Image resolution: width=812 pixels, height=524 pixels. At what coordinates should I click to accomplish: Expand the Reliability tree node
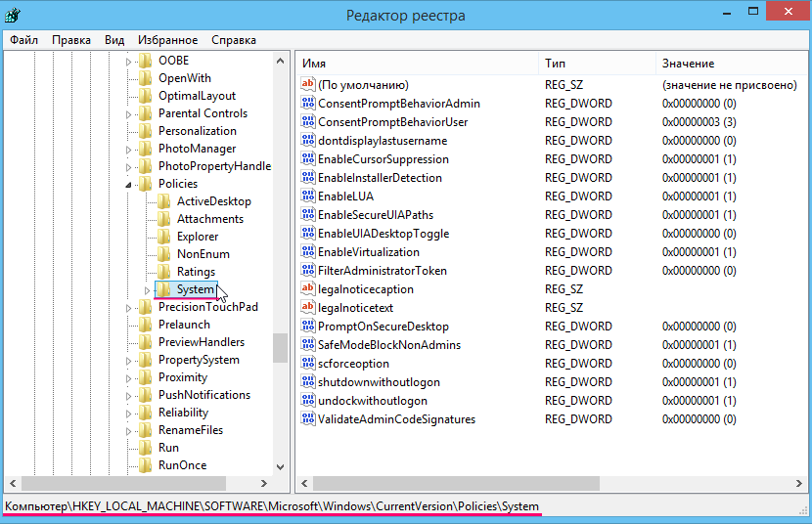[x=128, y=414]
